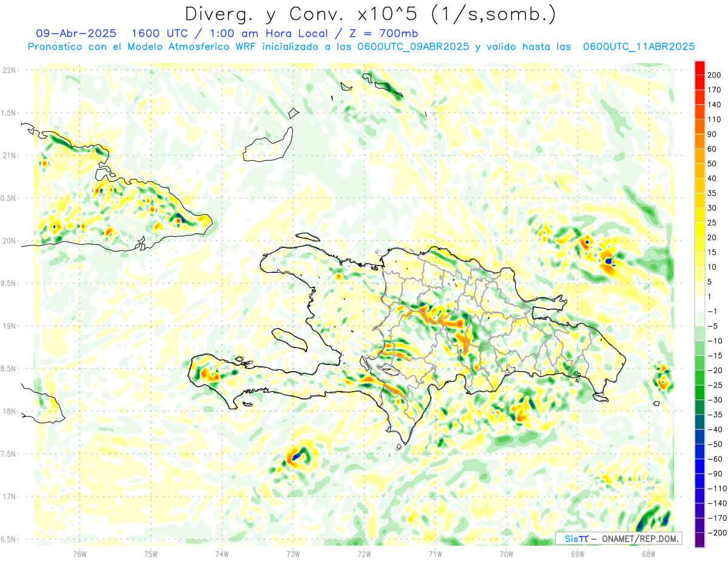
Task: Click the red top segment of the colorbar
Action: pos(699,68)
